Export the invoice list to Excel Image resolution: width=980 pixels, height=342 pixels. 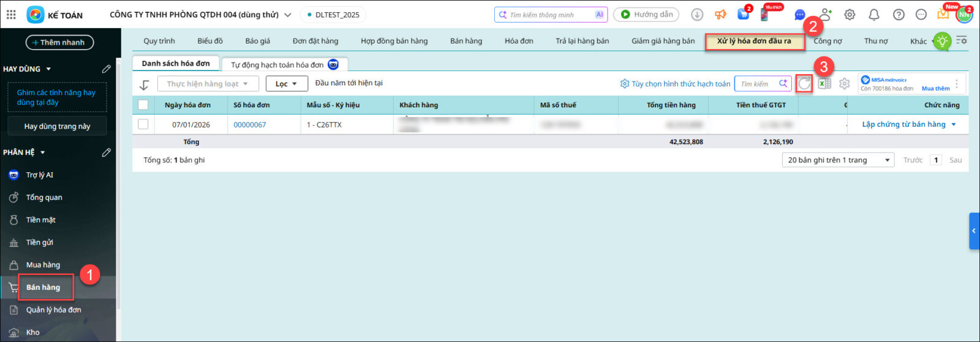click(824, 84)
